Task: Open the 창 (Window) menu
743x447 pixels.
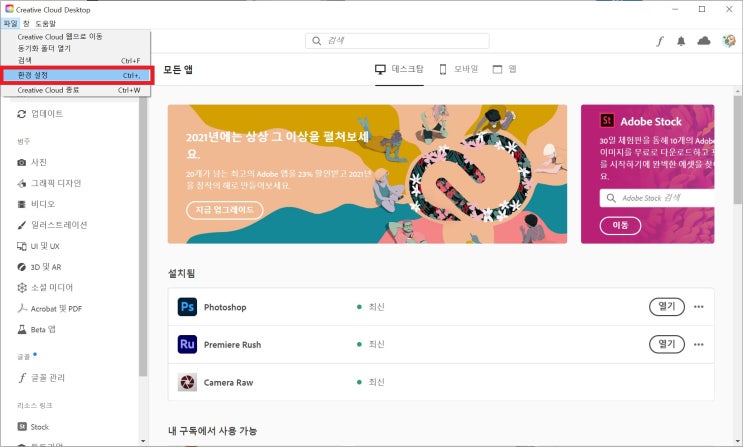Action: point(26,23)
